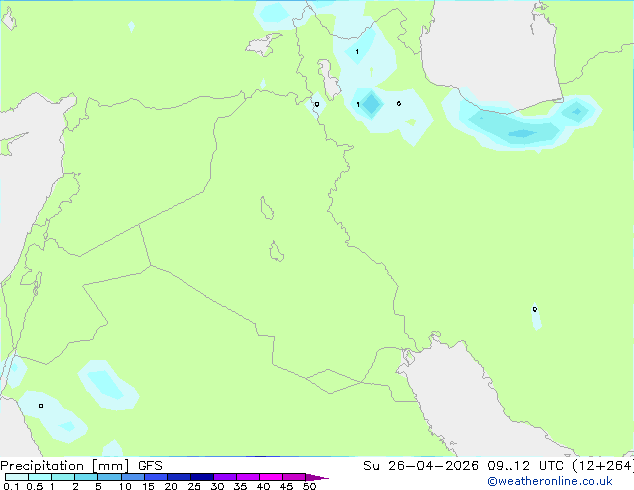
Task: Select the 5–10 mm legend color box
Action: [x=109, y=477]
